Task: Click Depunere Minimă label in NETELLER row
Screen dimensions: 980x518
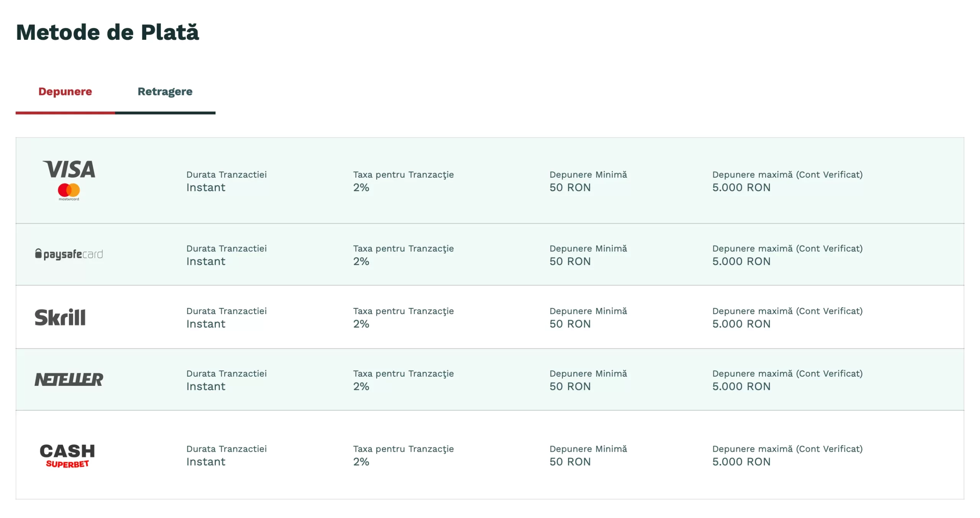Action: coord(588,374)
